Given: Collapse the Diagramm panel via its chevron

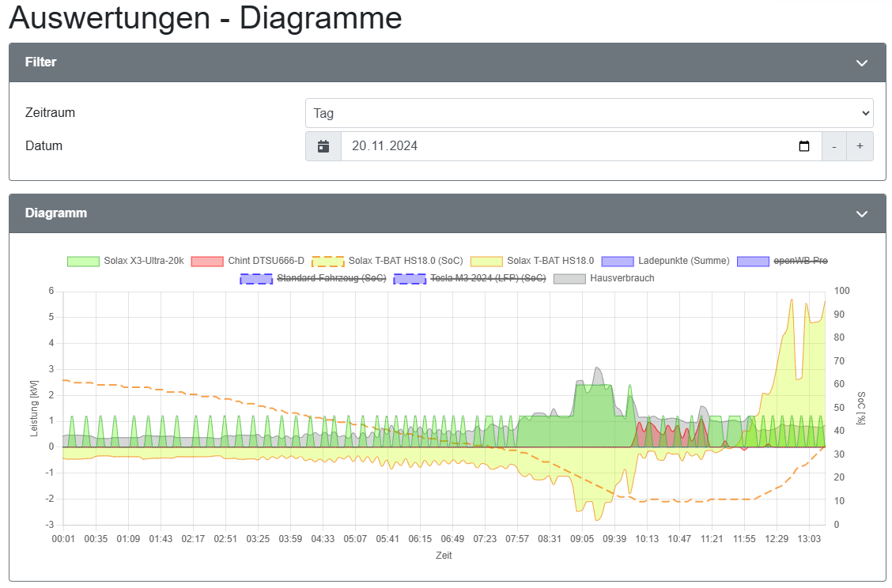Looking at the screenshot, I should (x=862, y=214).
